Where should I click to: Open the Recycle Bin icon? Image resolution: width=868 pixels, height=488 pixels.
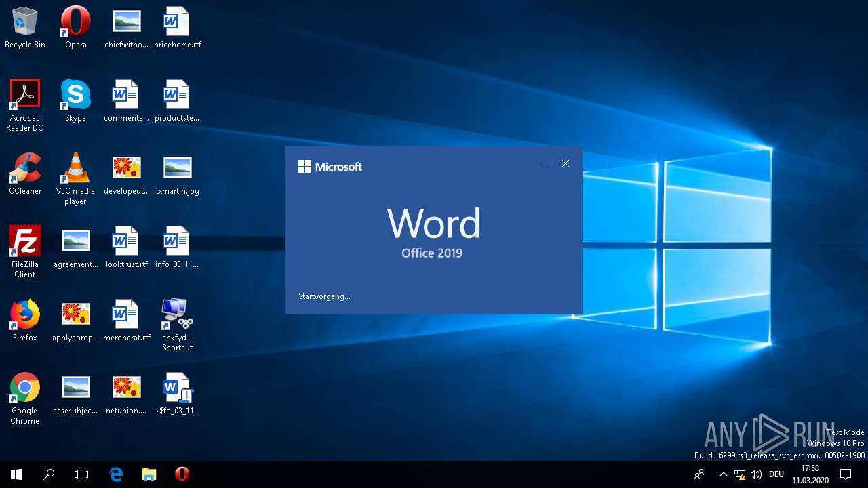pyautogui.click(x=25, y=28)
